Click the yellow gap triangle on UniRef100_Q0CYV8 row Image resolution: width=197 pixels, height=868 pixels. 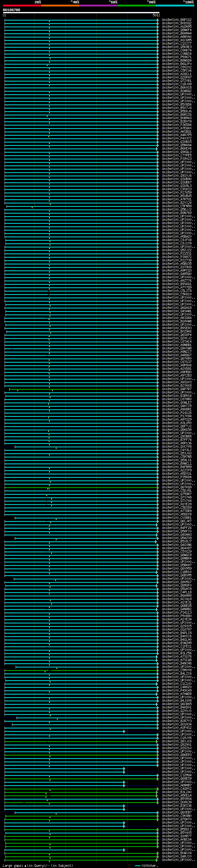(x=56, y=448)
